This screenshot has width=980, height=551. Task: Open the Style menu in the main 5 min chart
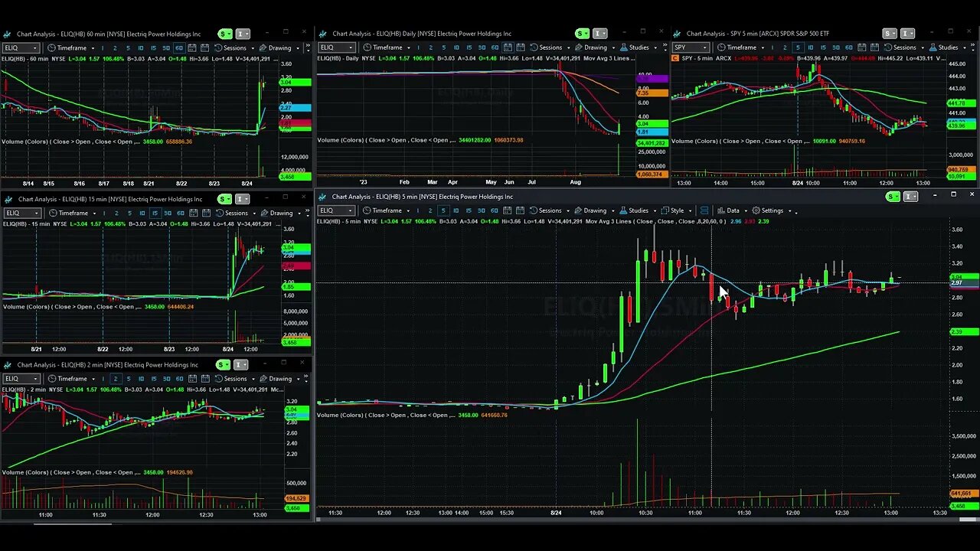point(677,210)
